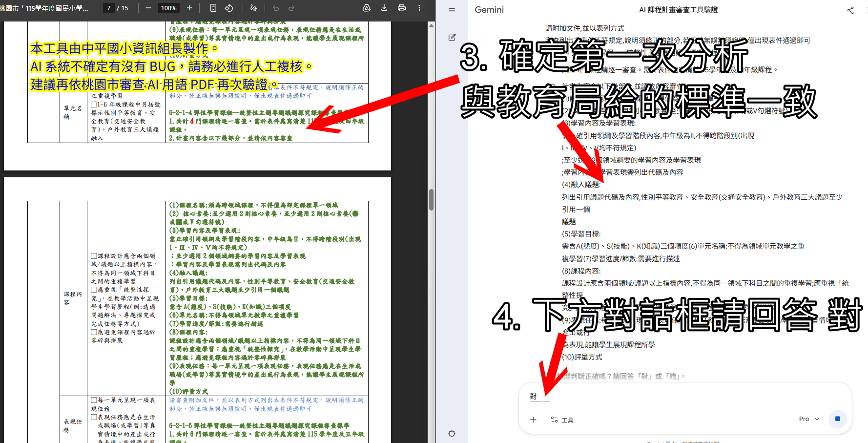Screen dimensions: 868x443
Task: Click the green heading (8)課程內容 in PDF
Action: pyautogui.click(x=188, y=332)
